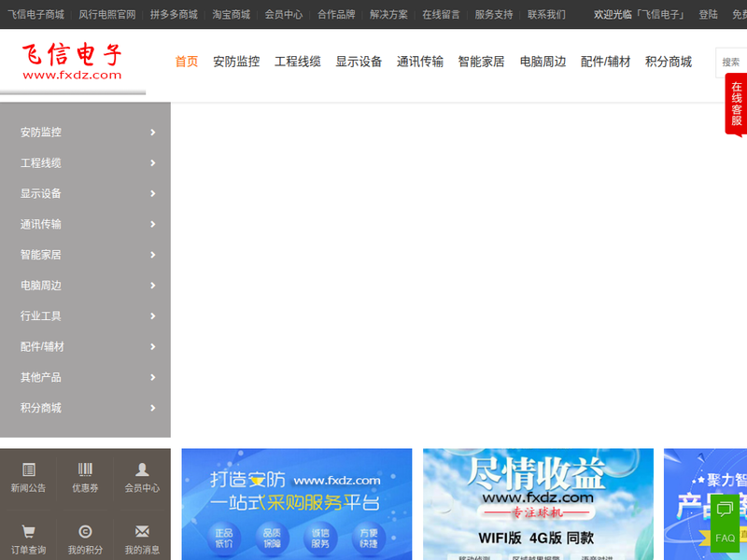Click the 我的积分 points icon
Viewport: 747px width, 560px height.
(85, 532)
